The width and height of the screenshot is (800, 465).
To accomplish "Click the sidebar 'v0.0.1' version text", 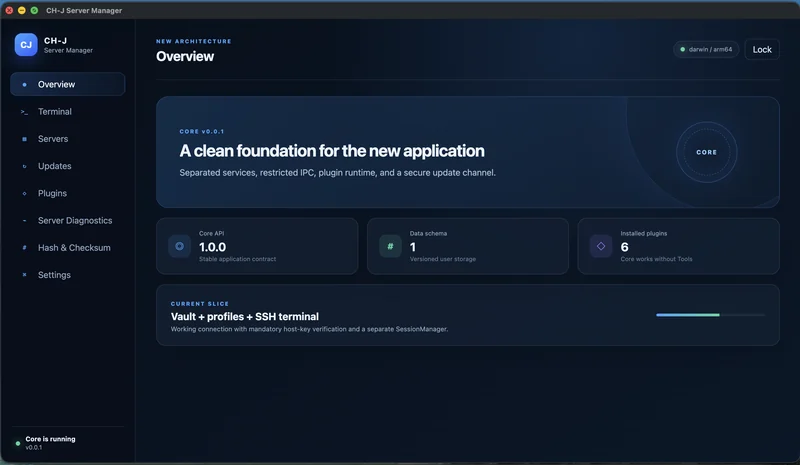I will click(x=34, y=448).
